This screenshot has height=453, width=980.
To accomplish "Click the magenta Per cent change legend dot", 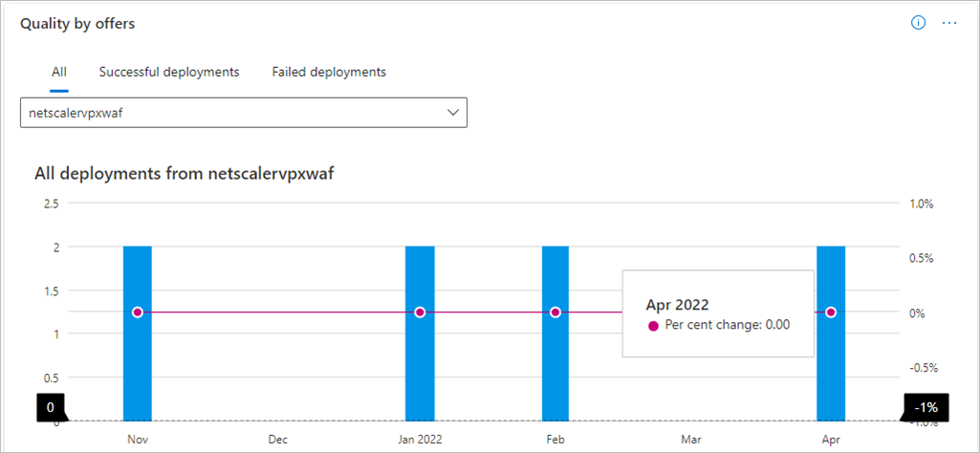I will [x=654, y=325].
